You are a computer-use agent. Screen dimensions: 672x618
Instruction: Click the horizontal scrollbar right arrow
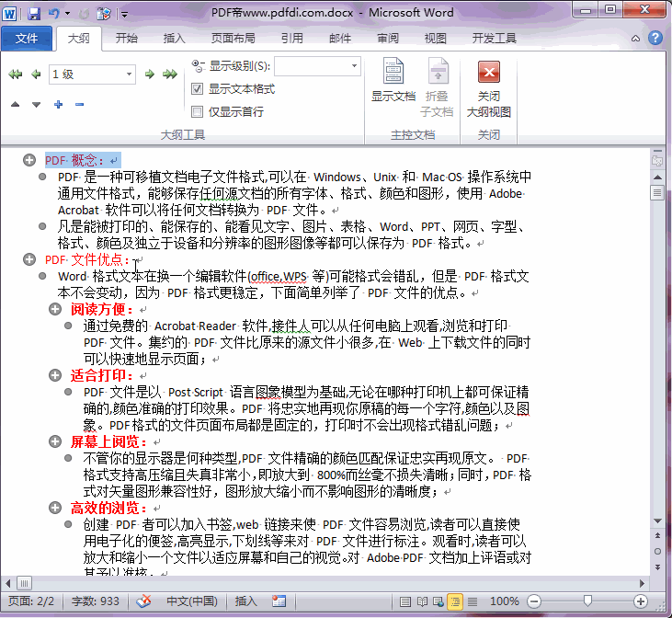pyautogui.click(x=642, y=583)
